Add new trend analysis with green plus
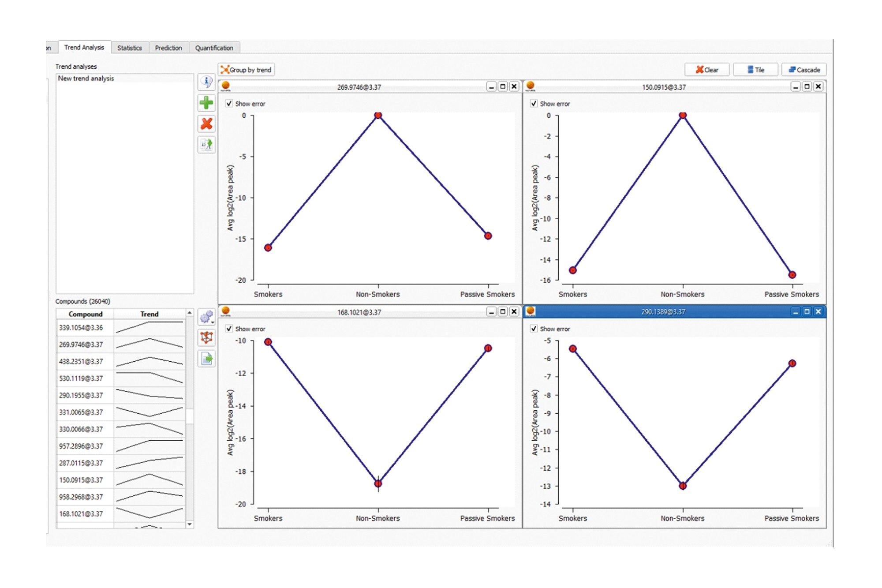This screenshot has width=882, height=588. 206,103
